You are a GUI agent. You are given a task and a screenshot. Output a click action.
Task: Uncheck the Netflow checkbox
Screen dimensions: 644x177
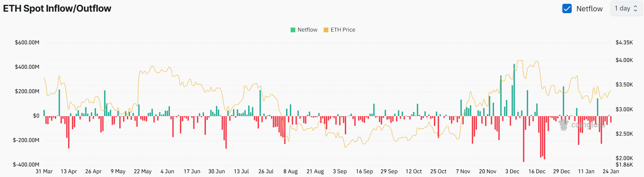[x=567, y=9]
